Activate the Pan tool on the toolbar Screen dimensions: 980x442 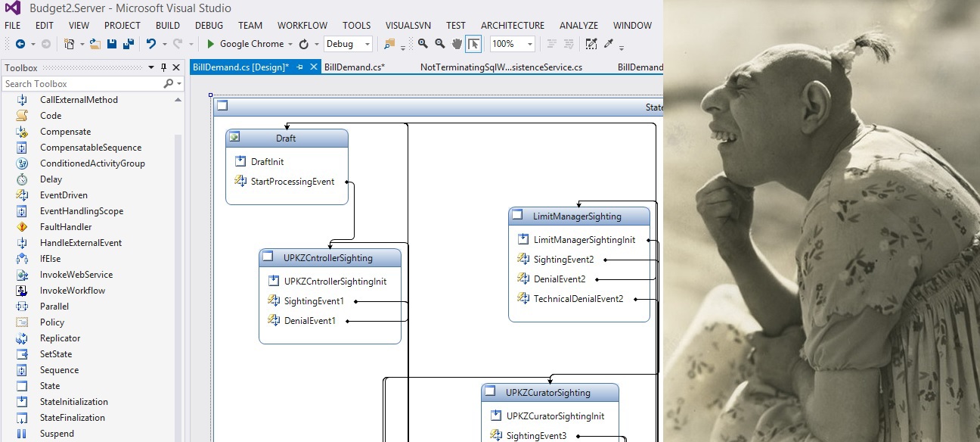pyautogui.click(x=457, y=44)
